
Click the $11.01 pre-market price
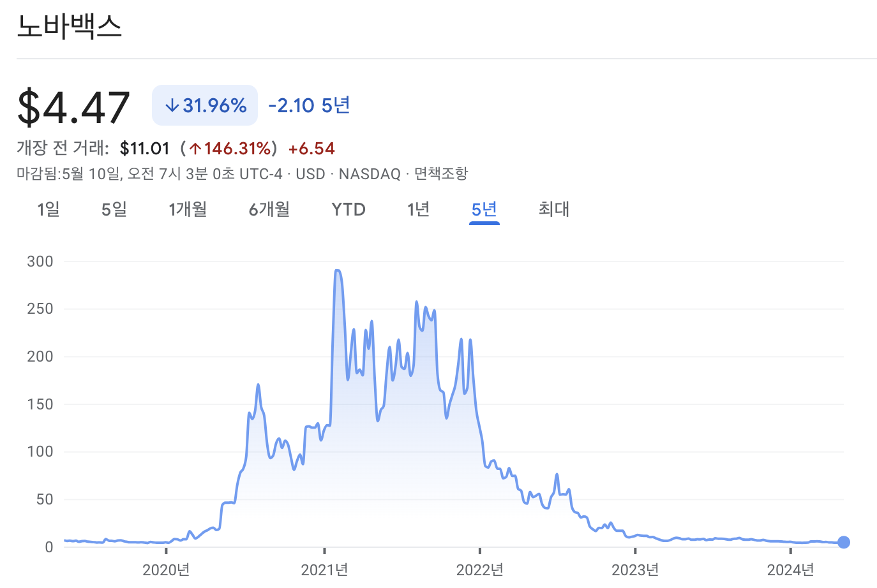point(144,147)
